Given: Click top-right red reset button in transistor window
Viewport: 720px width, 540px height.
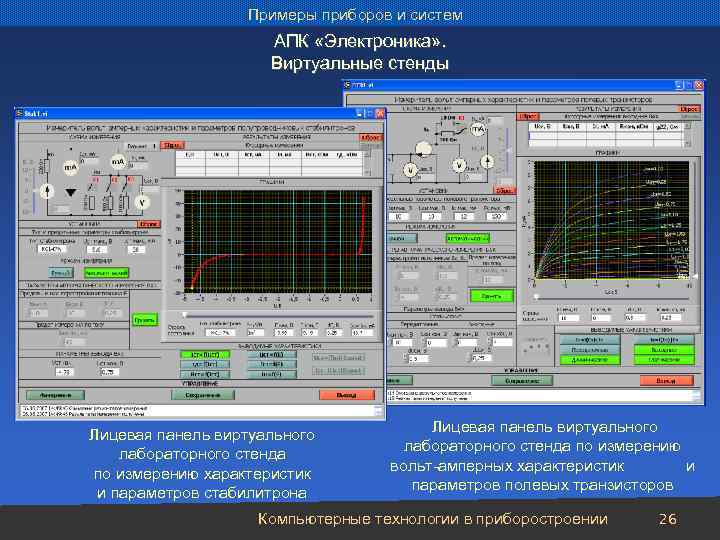Looking at the screenshot, I should pos(688,109).
